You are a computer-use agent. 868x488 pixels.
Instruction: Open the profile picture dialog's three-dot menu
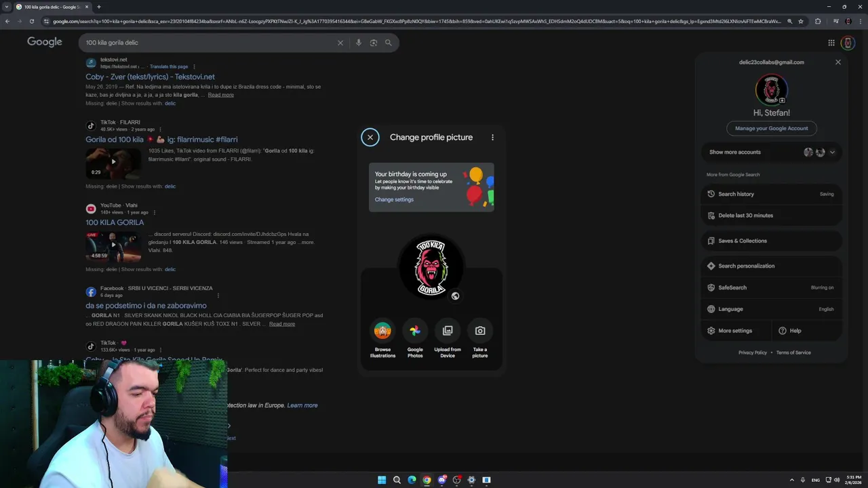492,137
